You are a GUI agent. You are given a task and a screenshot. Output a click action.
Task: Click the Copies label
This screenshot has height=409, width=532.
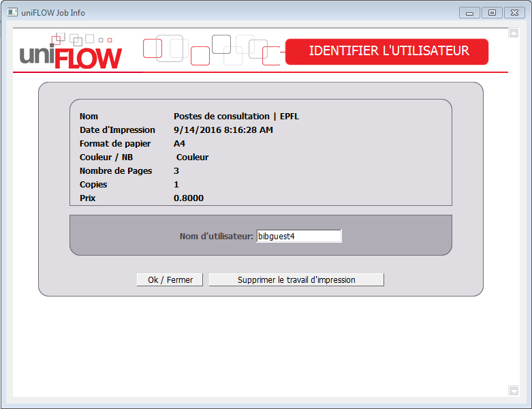[x=93, y=185]
